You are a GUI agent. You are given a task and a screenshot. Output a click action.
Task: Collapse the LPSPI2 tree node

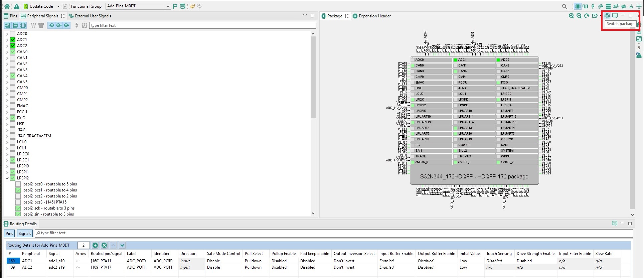click(x=7, y=178)
